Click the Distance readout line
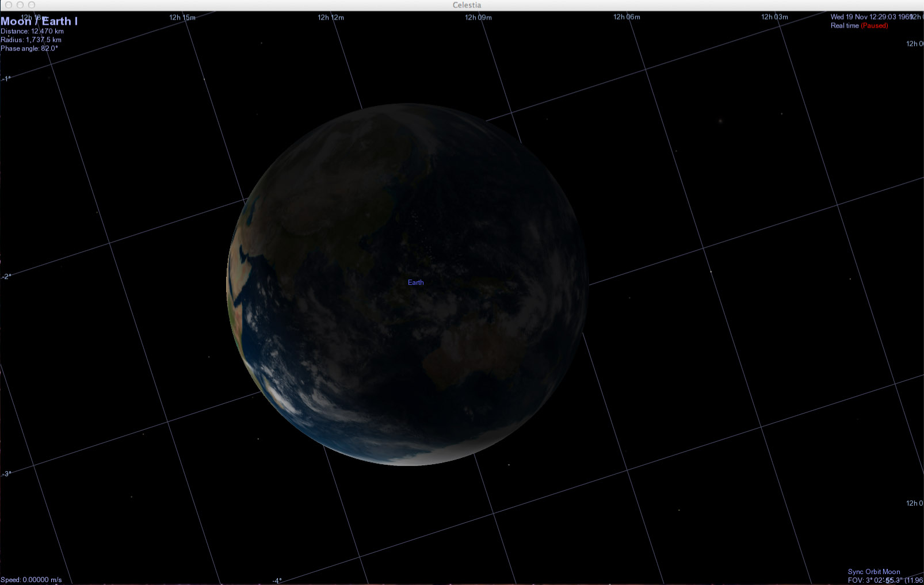924x585 pixels. pyautogui.click(x=32, y=32)
